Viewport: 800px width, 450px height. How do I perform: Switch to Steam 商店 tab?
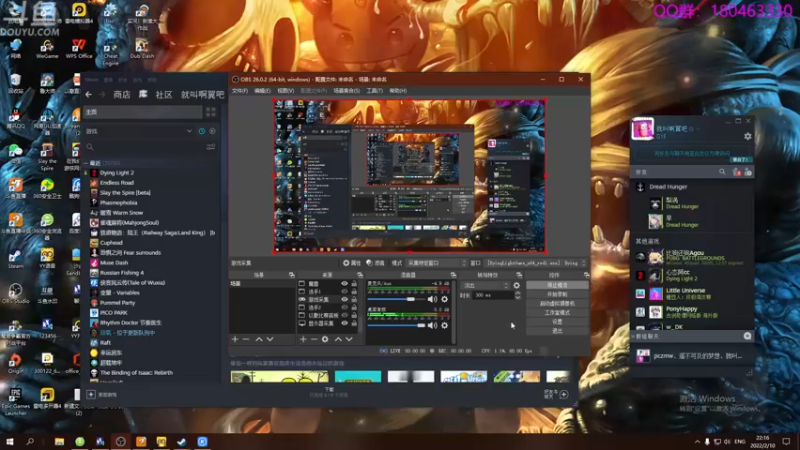[x=121, y=94]
